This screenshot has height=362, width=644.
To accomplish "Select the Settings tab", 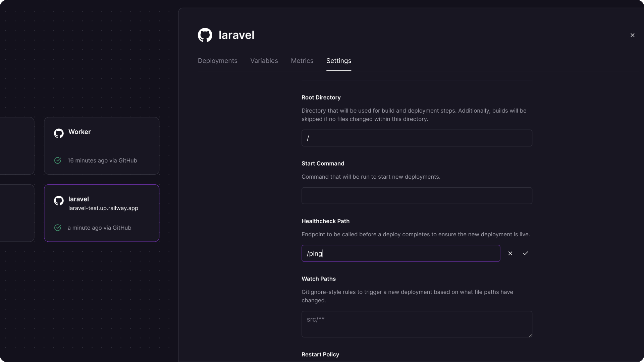I will pyautogui.click(x=339, y=61).
